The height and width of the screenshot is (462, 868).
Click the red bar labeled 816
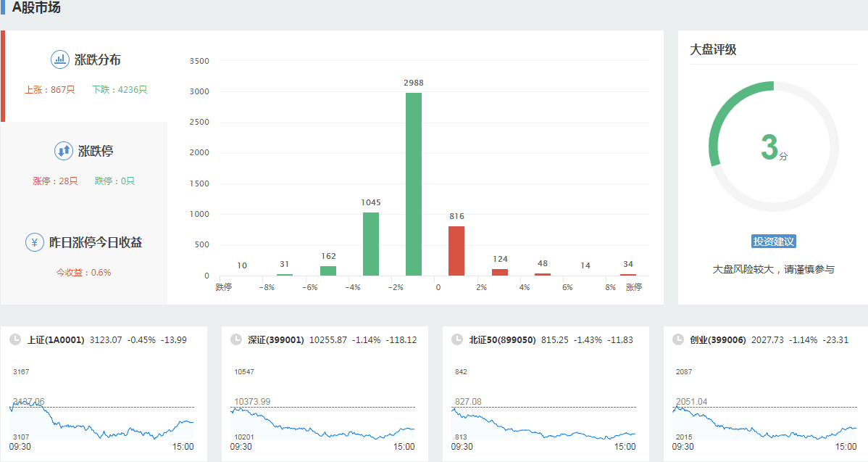456,251
